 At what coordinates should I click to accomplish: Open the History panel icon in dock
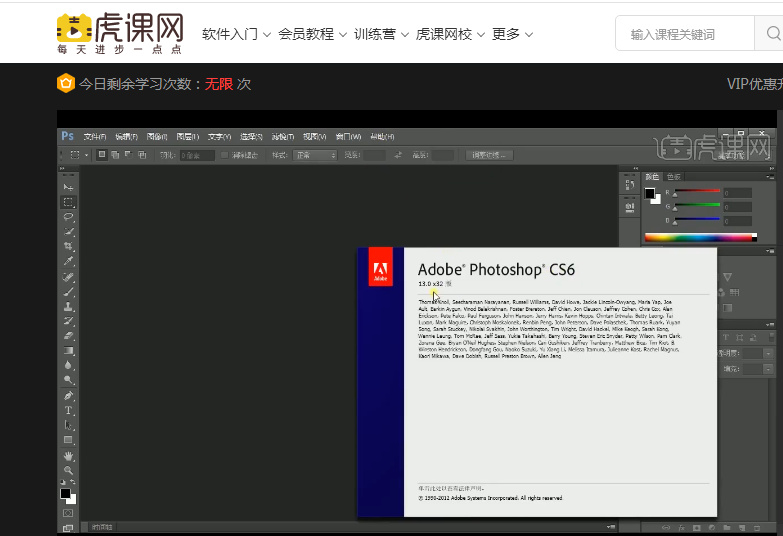pyautogui.click(x=630, y=185)
